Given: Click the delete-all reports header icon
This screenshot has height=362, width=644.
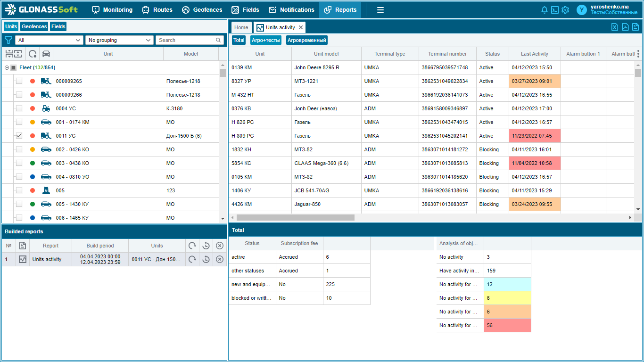Looking at the screenshot, I should coord(220,246).
